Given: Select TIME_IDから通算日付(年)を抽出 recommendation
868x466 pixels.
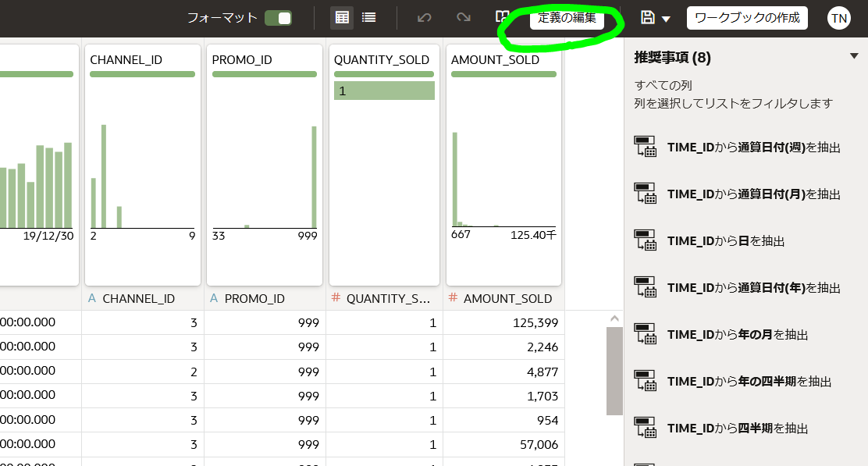Looking at the screenshot, I should [x=754, y=288].
